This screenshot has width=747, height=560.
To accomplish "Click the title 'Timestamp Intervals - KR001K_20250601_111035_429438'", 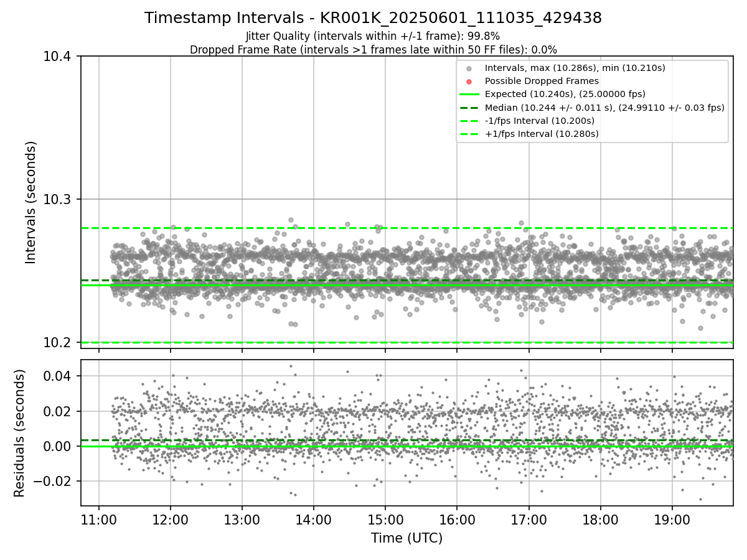I will (373, 18).
